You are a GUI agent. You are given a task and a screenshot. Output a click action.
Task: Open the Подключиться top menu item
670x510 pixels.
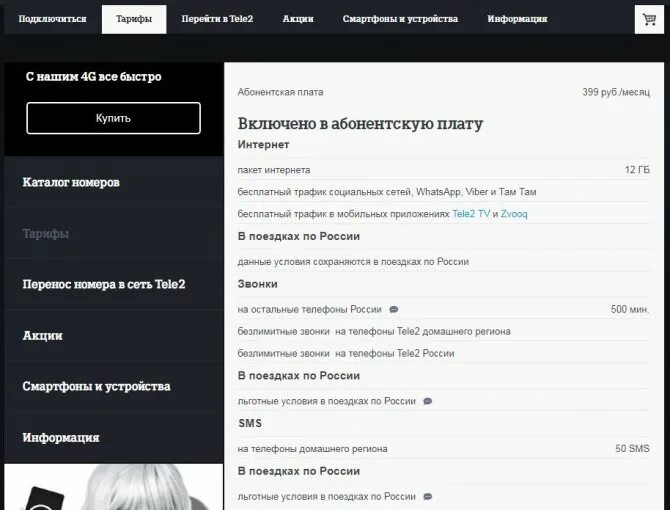[52, 19]
